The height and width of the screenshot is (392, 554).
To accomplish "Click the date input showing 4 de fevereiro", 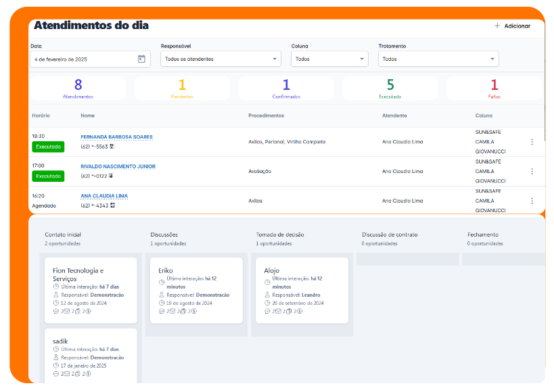I will coord(81,59).
